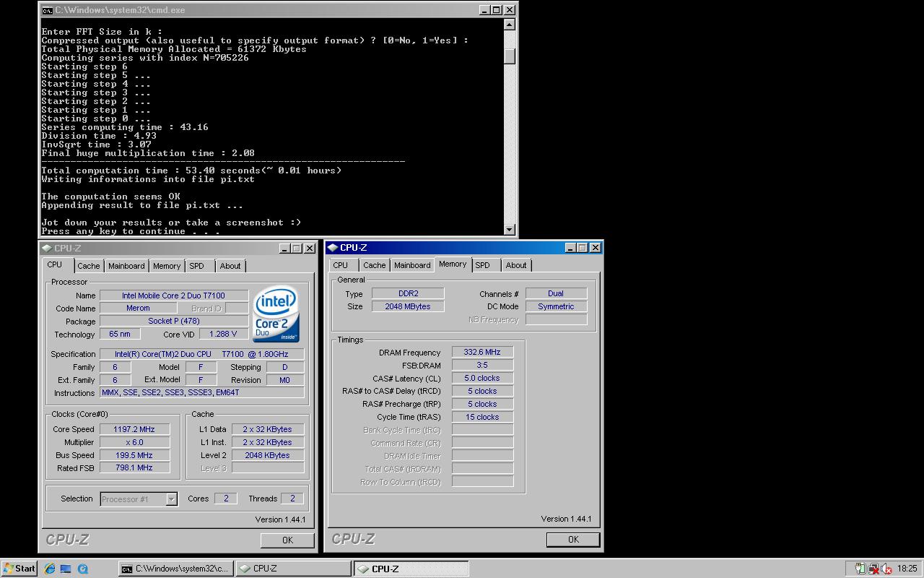The width and height of the screenshot is (924, 578).
Task: Click the Specification field showing T7100 @ 1.80GHz
Action: click(201, 354)
